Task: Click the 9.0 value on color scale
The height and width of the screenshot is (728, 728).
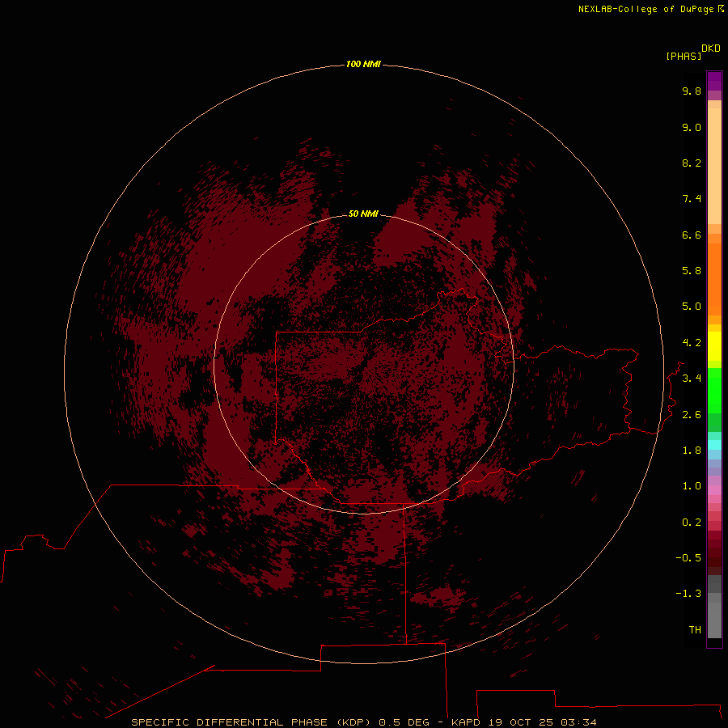Action: point(692,127)
